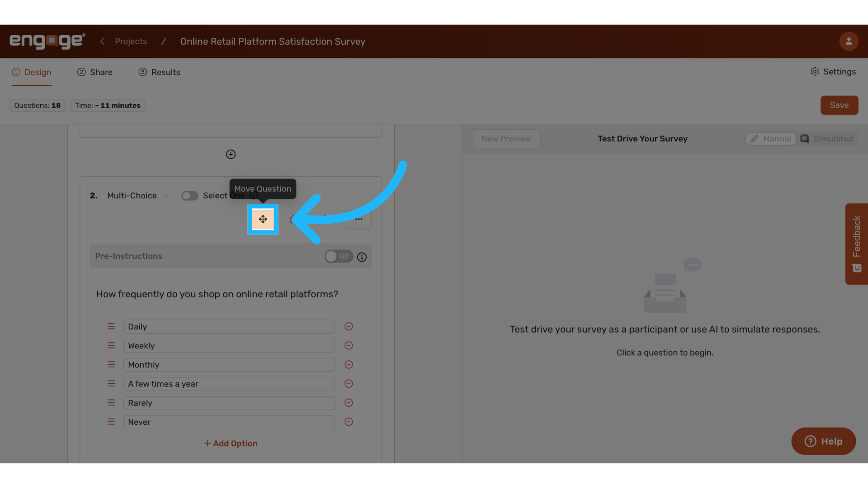Edit the Weekly option field
This screenshot has height=488, width=868.
(229, 346)
